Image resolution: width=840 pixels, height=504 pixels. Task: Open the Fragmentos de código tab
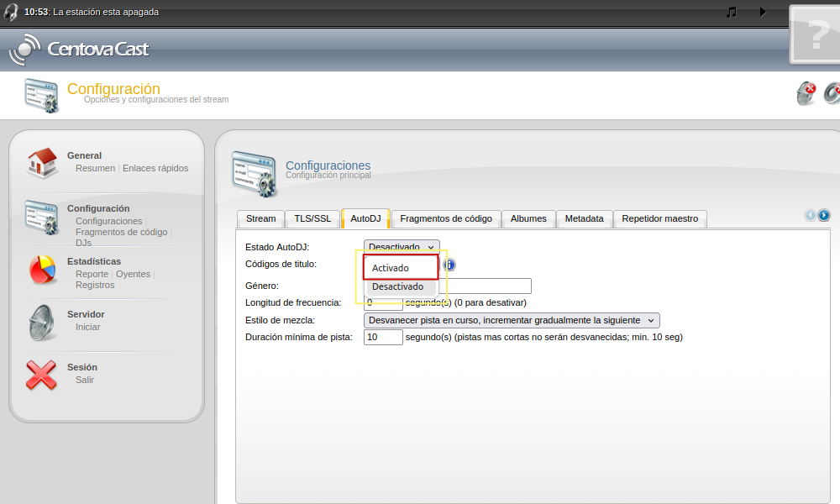446,218
